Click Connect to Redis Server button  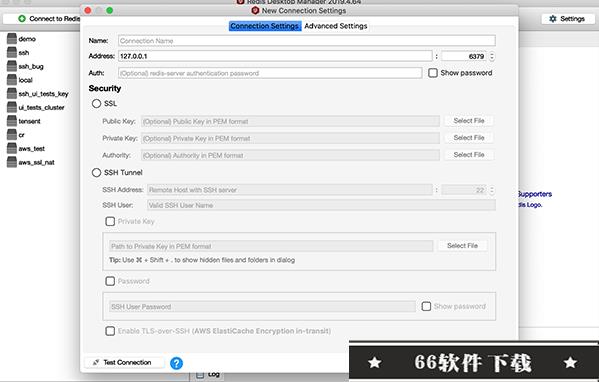tap(42, 18)
